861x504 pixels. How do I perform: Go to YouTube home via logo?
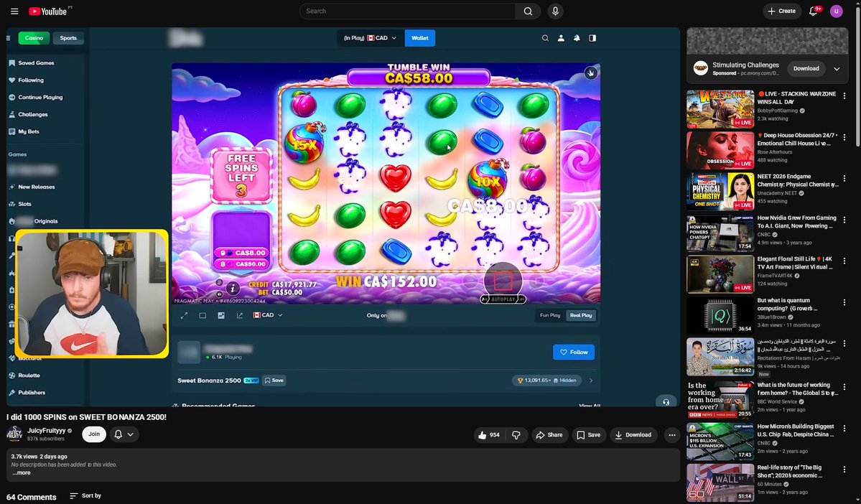(x=48, y=11)
